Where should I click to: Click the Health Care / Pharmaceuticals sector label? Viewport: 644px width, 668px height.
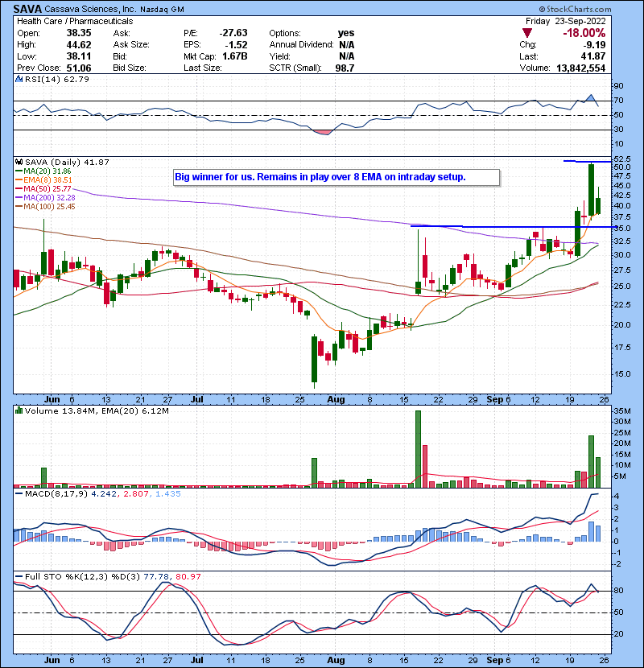[75, 21]
